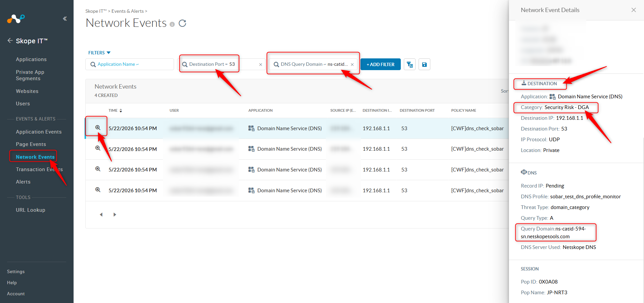This screenshot has width=644, height=303.
Task: Click the APPLICATION column header
Action: [x=260, y=110]
